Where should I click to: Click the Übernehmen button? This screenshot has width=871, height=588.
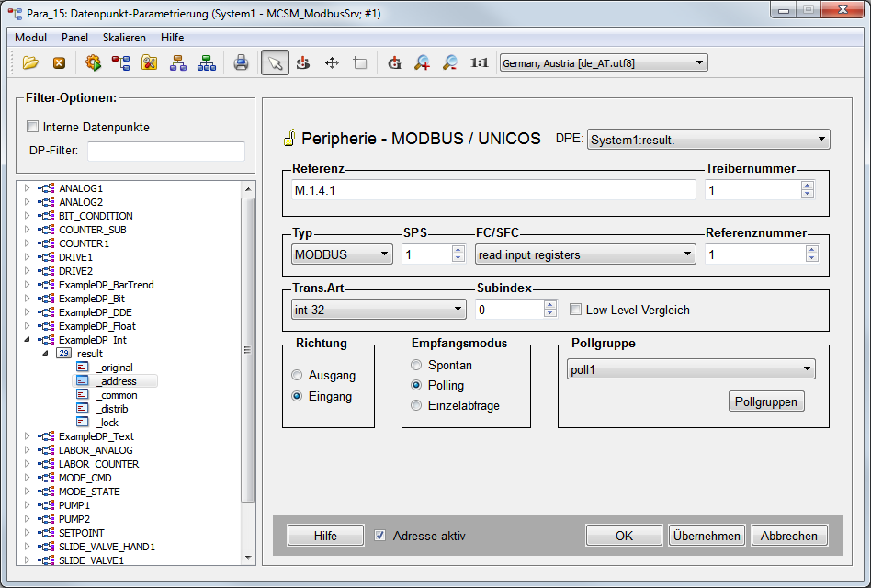click(707, 536)
